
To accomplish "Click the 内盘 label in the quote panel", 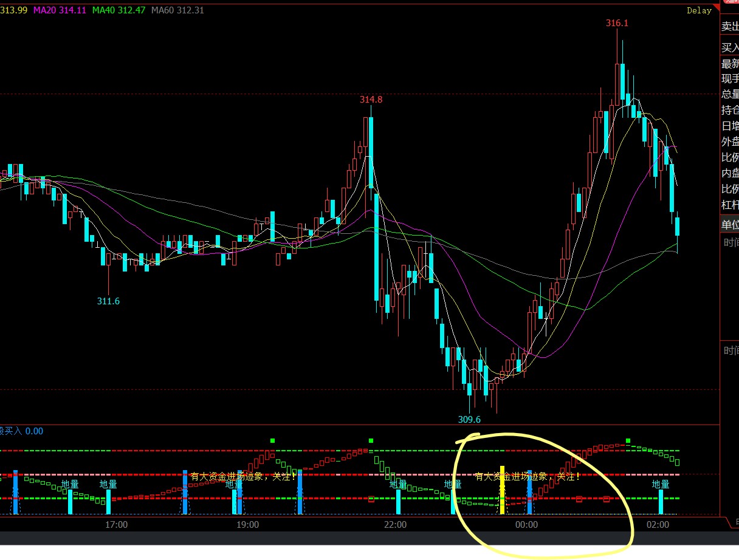I will (x=730, y=173).
